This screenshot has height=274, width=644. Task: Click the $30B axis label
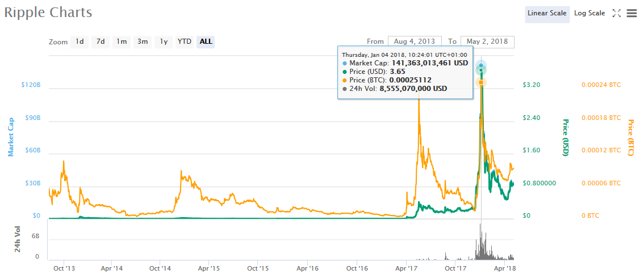32,183
